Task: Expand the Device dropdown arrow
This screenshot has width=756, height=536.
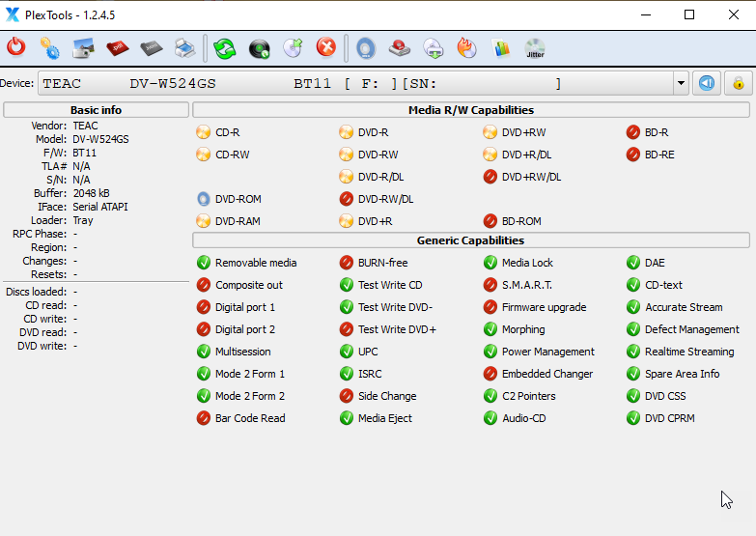Action: [681, 83]
